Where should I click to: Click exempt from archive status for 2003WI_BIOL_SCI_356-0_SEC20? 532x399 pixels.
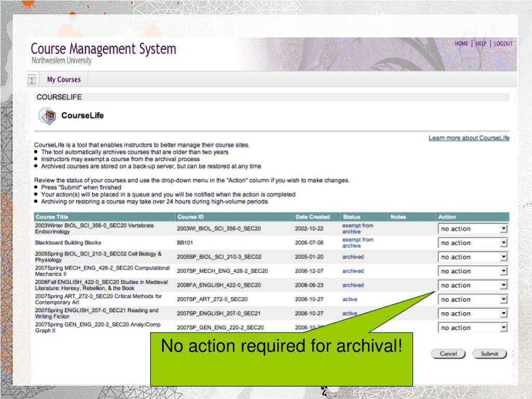tap(357, 229)
